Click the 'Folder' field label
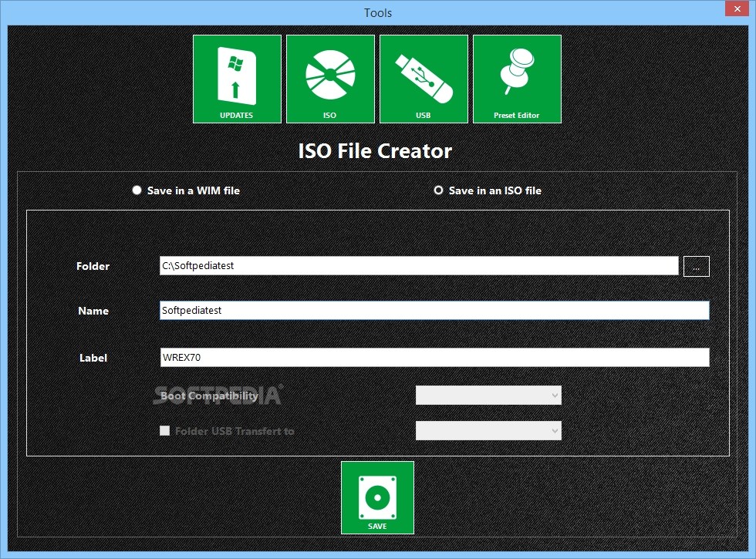The width and height of the screenshot is (756, 559). [x=93, y=266]
